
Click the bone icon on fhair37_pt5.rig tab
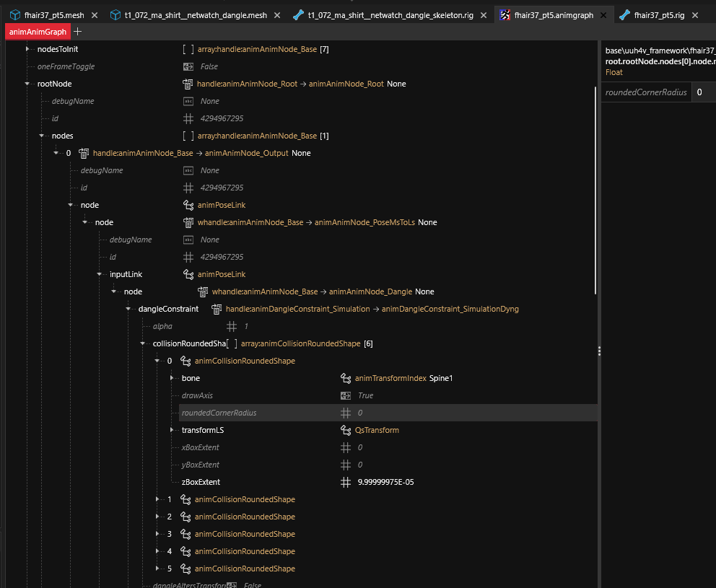pyautogui.click(x=625, y=15)
